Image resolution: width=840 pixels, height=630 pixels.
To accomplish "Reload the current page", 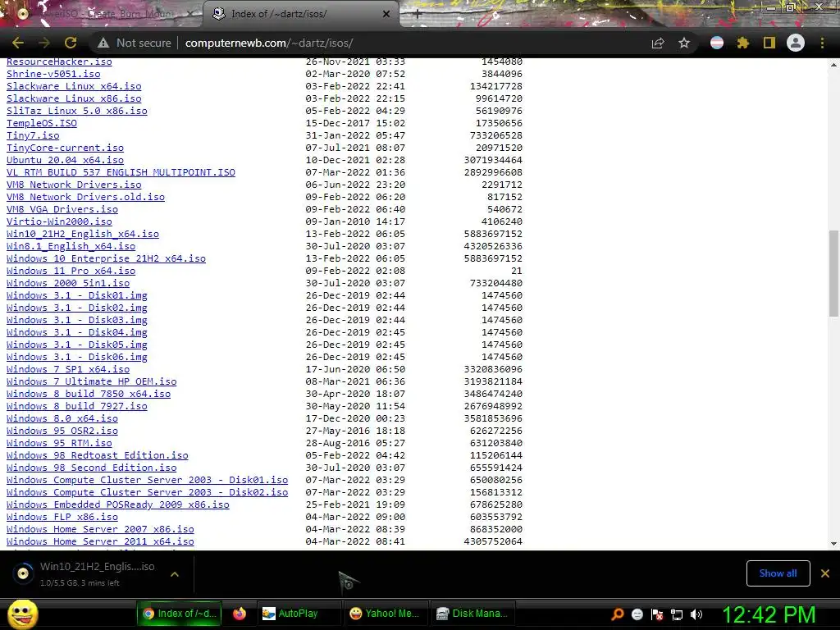I will [x=71, y=43].
